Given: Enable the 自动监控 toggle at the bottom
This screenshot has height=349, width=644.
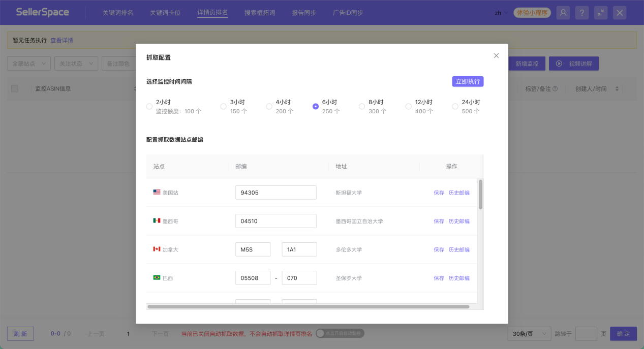Looking at the screenshot, I should (339, 333).
